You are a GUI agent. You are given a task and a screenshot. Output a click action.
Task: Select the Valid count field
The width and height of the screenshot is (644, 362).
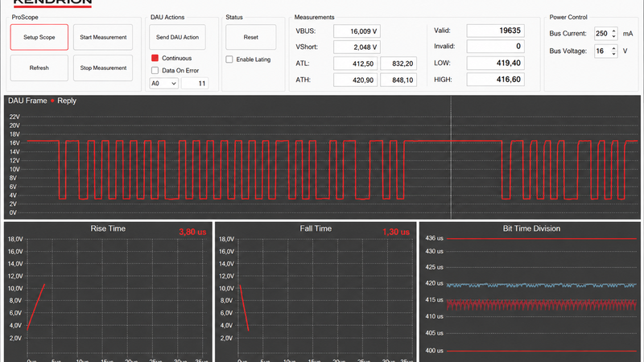coord(495,31)
